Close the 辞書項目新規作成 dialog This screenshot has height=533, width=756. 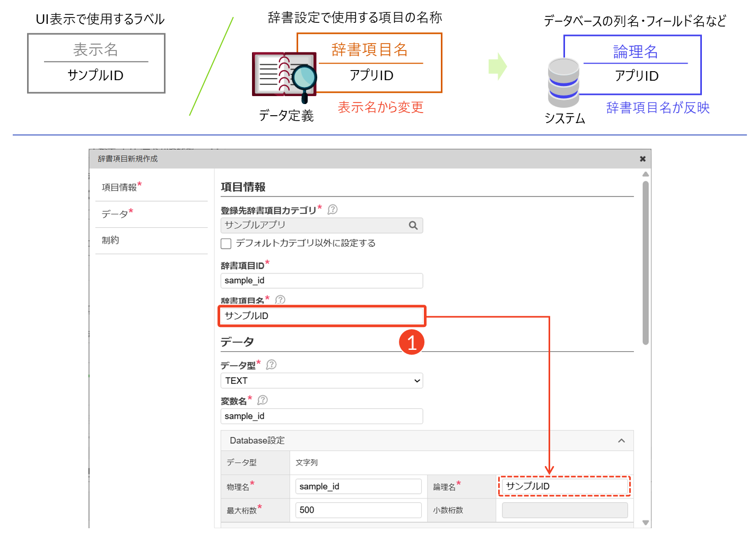click(642, 159)
